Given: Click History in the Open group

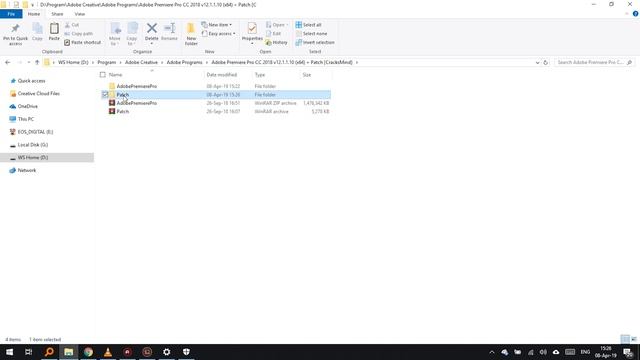Looking at the screenshot, I should point(276,42).
